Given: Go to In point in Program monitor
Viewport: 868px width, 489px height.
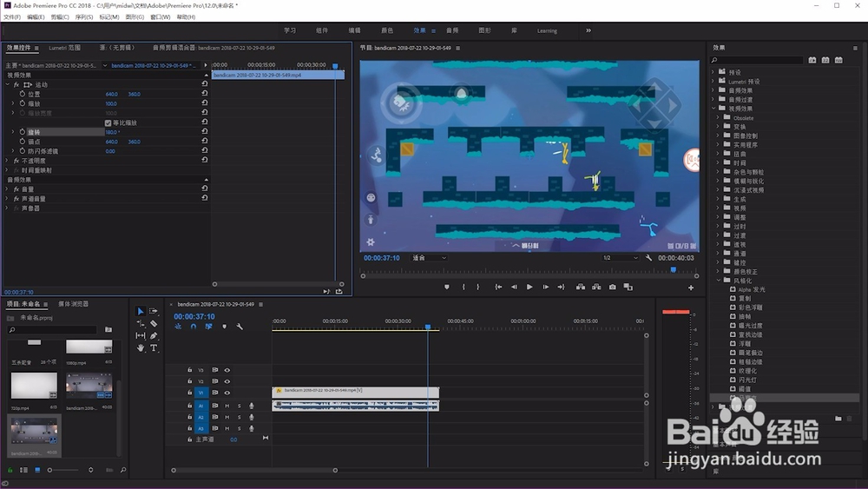Looking at the screenshot, I should pos(498,287).
